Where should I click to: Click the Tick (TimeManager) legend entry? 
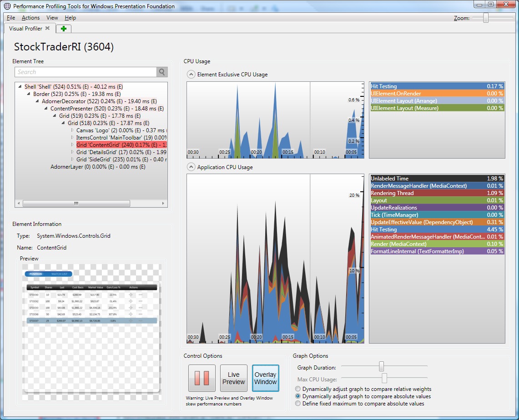pos(437,215)
